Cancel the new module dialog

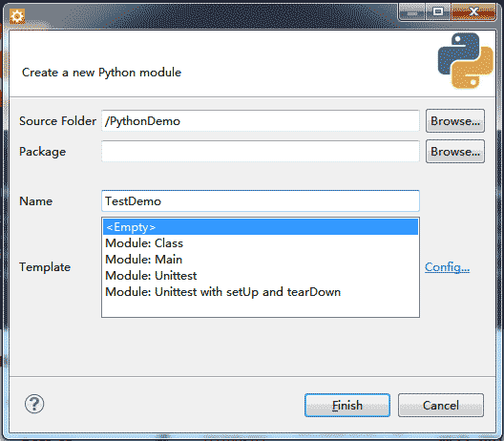pyautogui.click(x=441, y=406)
